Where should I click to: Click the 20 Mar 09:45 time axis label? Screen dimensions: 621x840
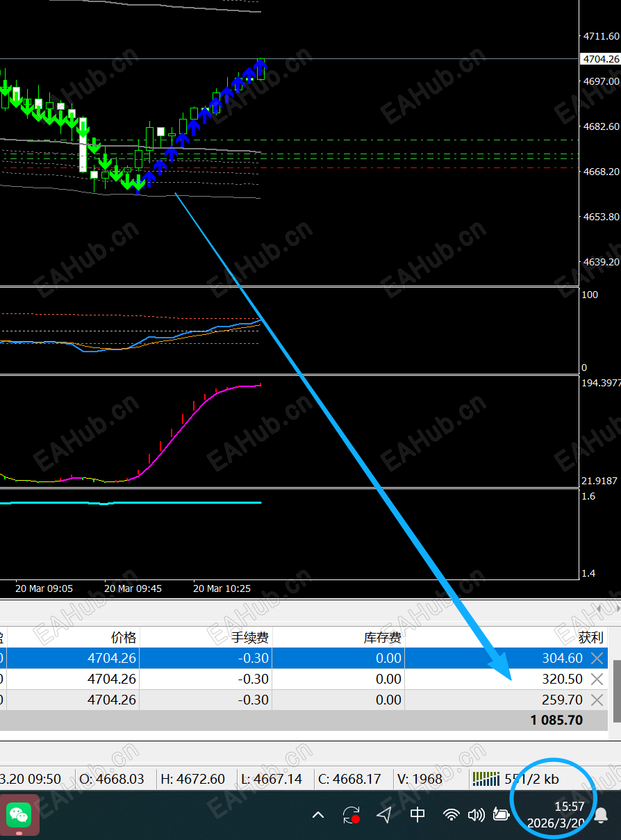click(x=133, y=588)
